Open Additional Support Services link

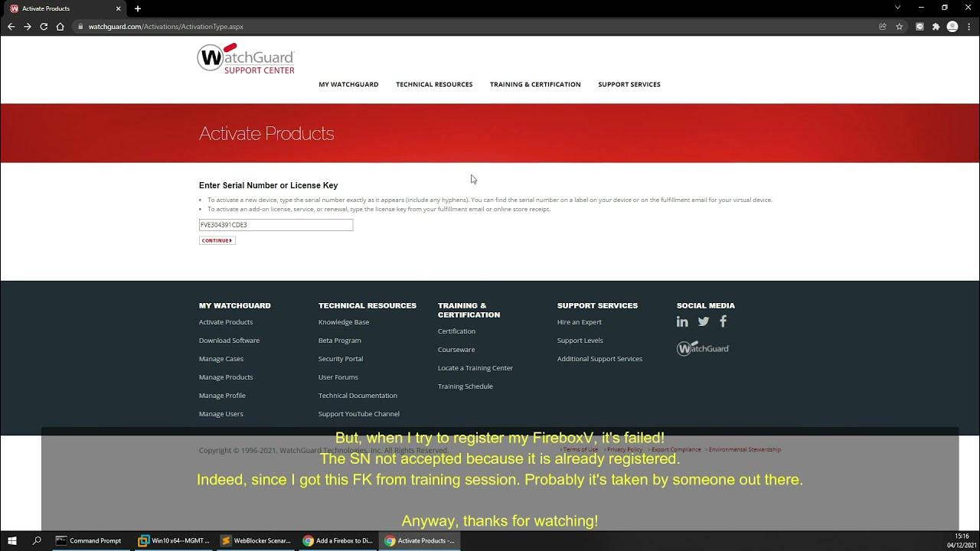599,359
